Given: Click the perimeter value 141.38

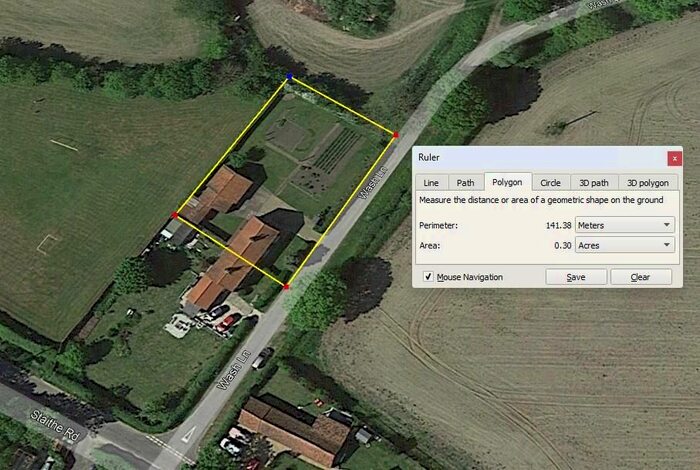Looking at the screenshot, I should (558, 225).
